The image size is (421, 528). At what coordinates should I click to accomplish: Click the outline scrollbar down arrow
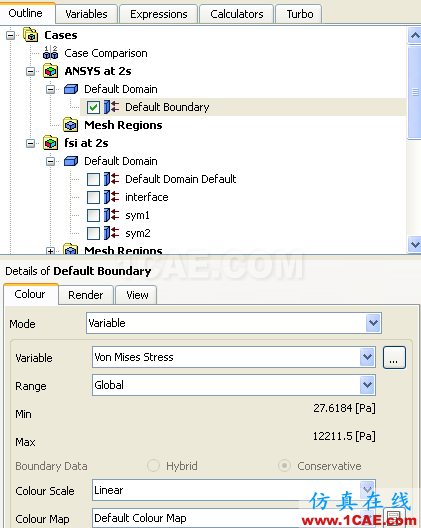tap(415, 244)
